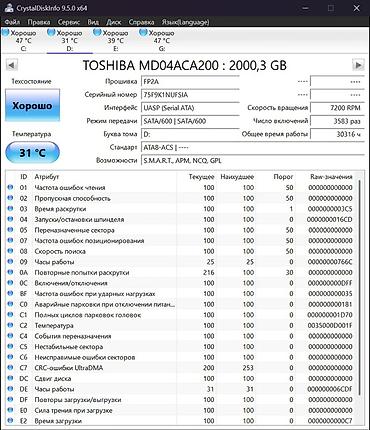This screenshot has height=430, width=370.
Task: Click the Интерфейс field UASP (Serial ATA)
Action: pyautogui.click(x=190, y=108)
